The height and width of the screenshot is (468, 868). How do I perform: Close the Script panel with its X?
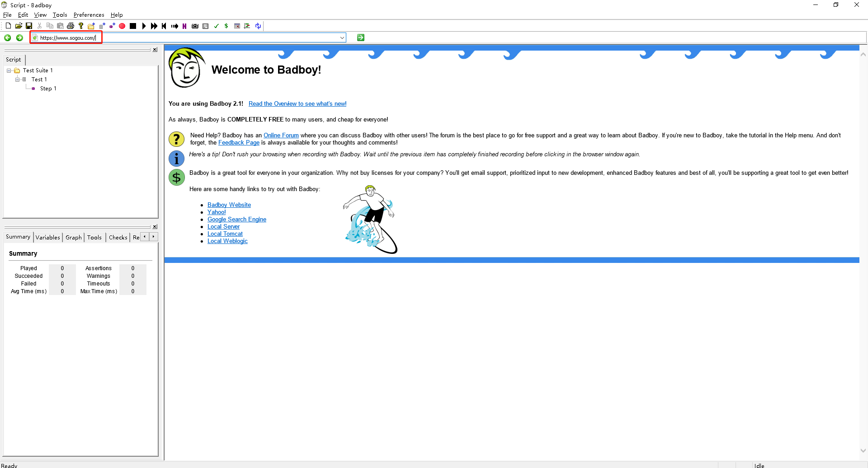155,50
